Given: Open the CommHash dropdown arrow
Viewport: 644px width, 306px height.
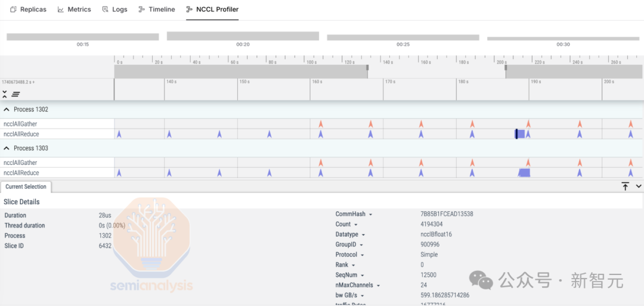Looking at the screenshot, I should point(370,214).
